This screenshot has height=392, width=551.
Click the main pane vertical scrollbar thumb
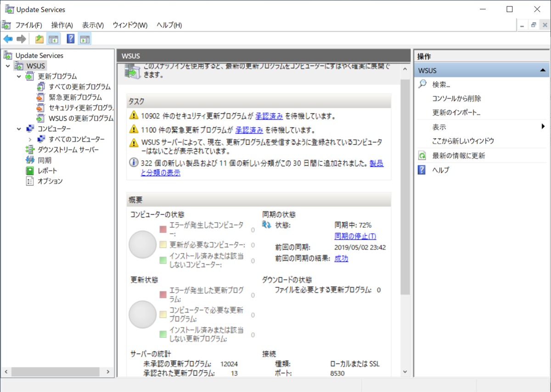pyautogui.click(x=405, y=186)
